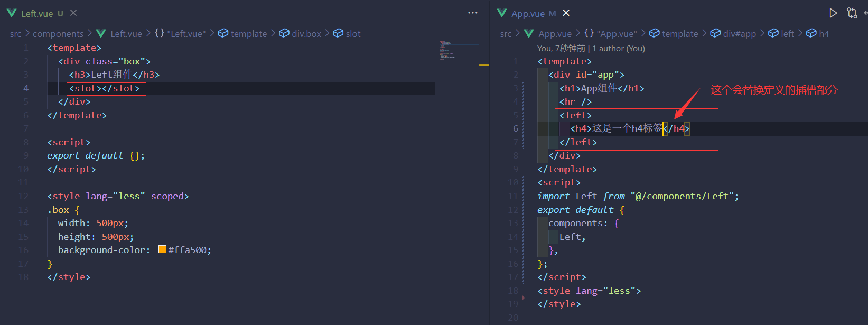Select 'App.vue' file in the right breadcrumb
Image resolution: width=868 pixels, height=325 pixels.
555,34
